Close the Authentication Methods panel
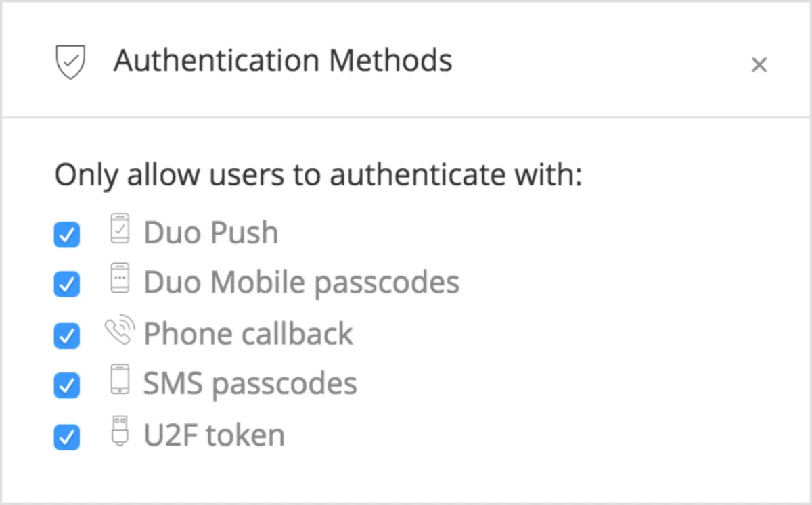This screenshot has width=812, height=505. click(x=759, y=65)
